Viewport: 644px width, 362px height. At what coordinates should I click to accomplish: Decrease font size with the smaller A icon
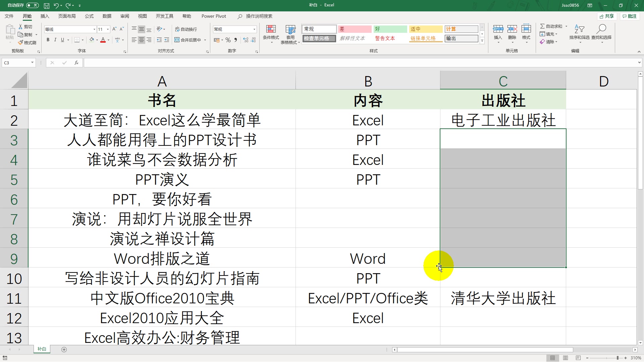(122, 29)
